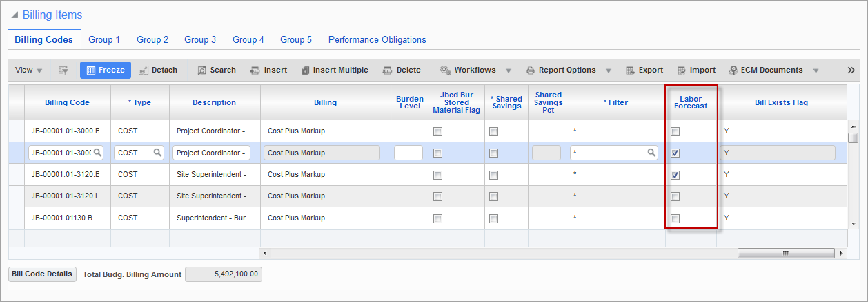Screen dimensions: 868x302
Task: Open the Group 1 tab
Action: click(x=104, y=40)
